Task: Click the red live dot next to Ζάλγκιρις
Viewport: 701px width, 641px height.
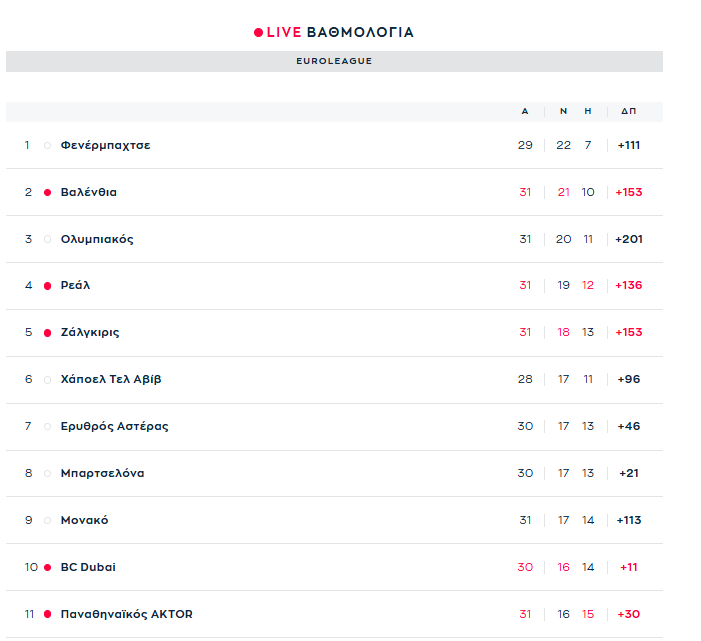Action: tap(47, 333)
